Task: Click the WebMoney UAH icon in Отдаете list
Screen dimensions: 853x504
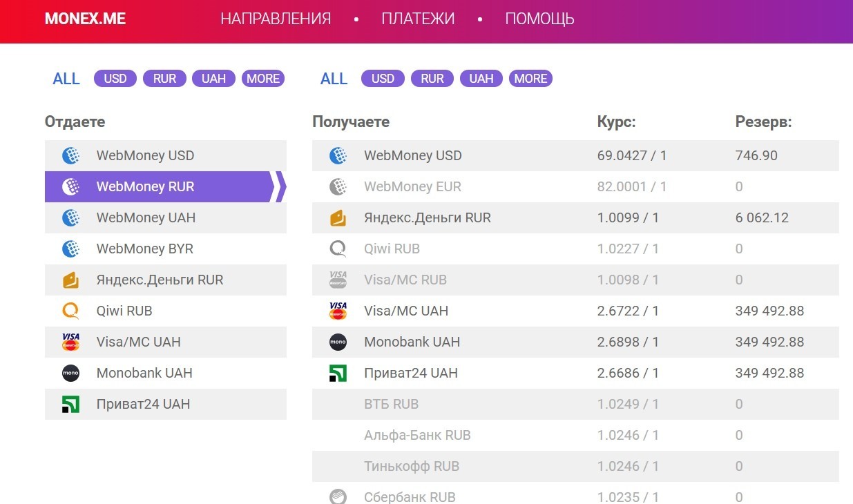Action: tap(70, 217)
